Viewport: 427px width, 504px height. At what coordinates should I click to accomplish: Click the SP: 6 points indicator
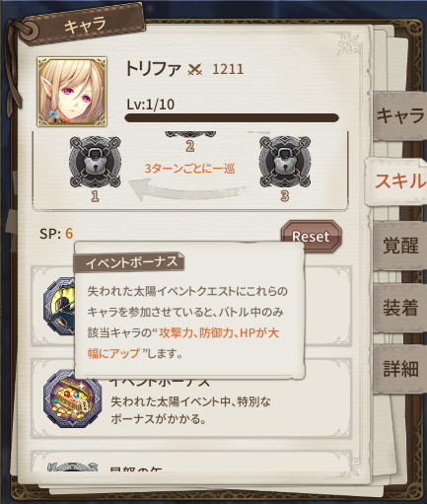click(56, 234)
